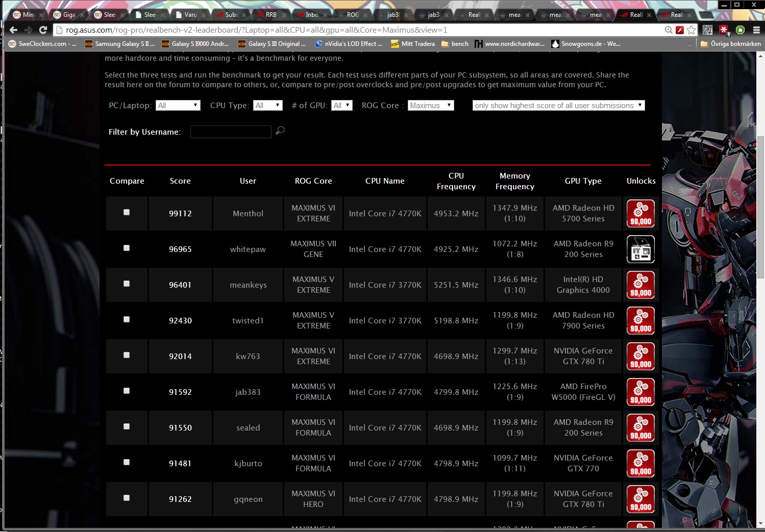Image resolution: width=765 pixels, height=532 pixels.
Task: Click the red Flash extension icon
Action: [x=680, y=30]
